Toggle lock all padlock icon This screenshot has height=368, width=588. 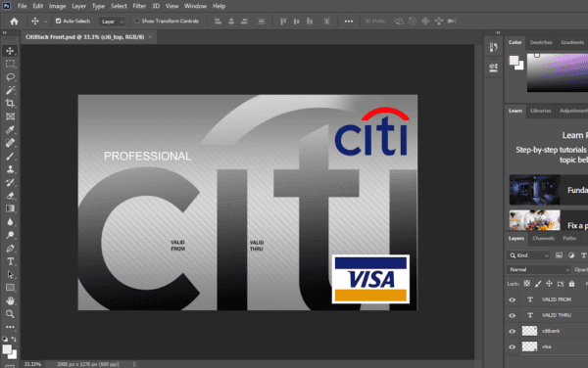[571, 284]
